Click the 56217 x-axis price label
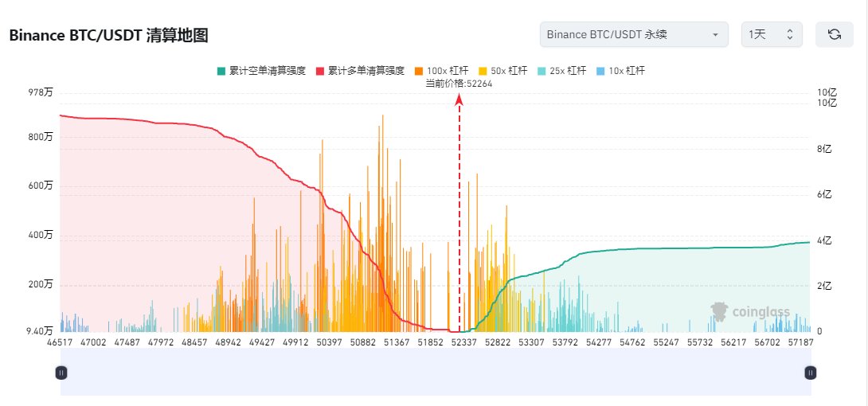The image size is (868, 406). (x=733, y=342)
